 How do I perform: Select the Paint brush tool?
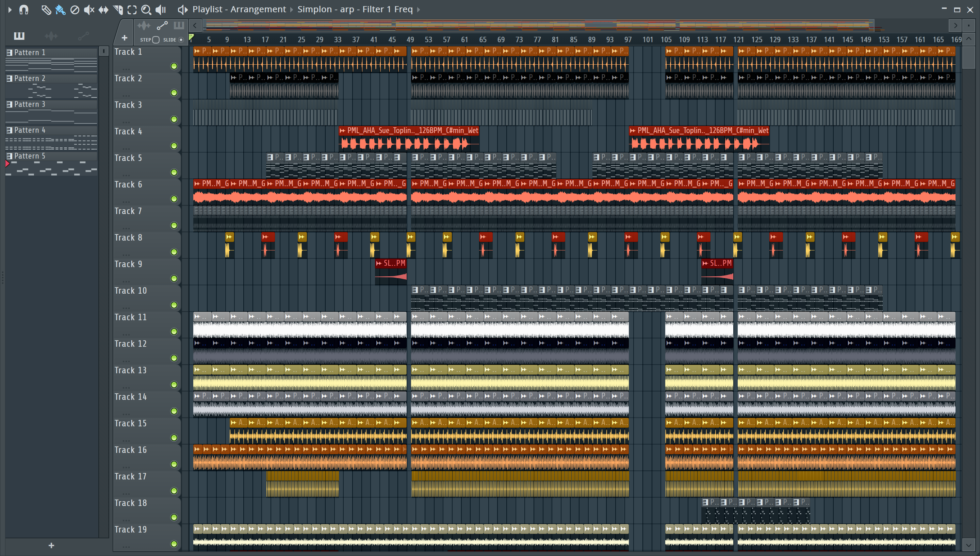pos(60,10)
